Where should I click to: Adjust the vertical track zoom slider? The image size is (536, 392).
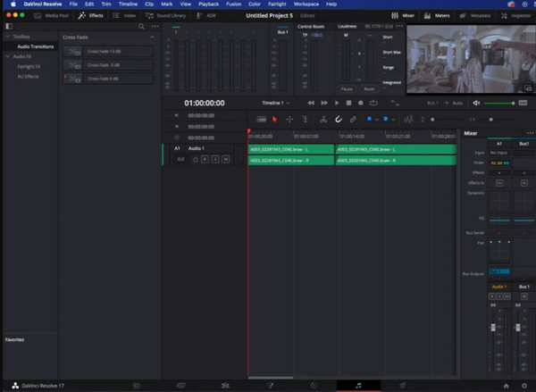click(432, 120)
